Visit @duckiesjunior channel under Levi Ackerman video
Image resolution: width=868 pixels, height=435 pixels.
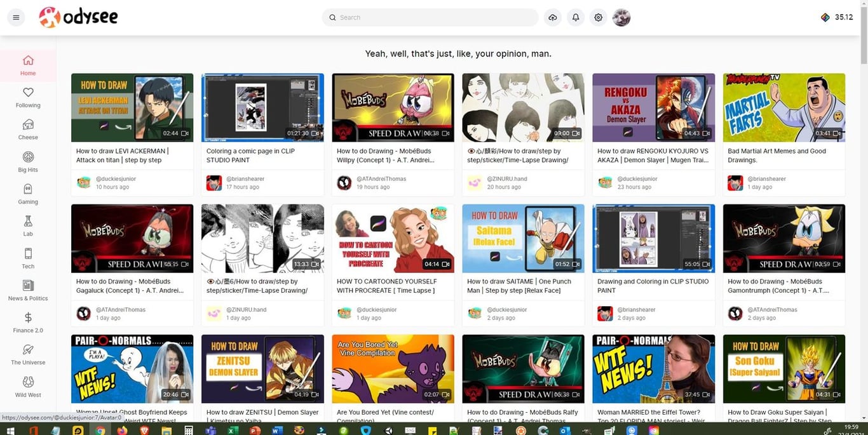[x=116, y=179]
